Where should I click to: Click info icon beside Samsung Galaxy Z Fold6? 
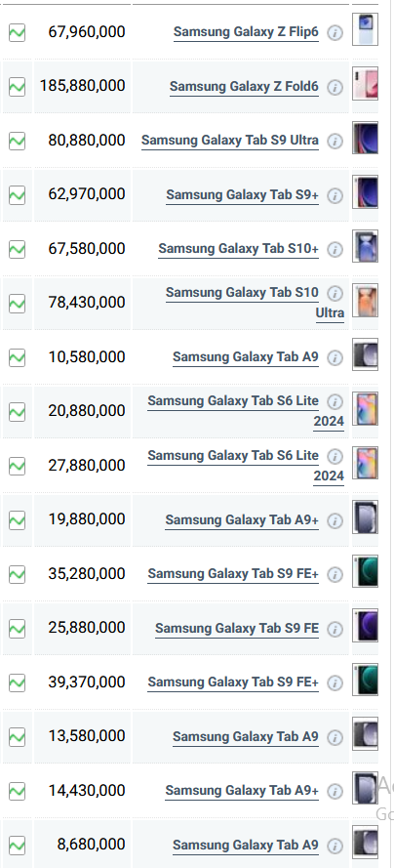coord(335,87)
